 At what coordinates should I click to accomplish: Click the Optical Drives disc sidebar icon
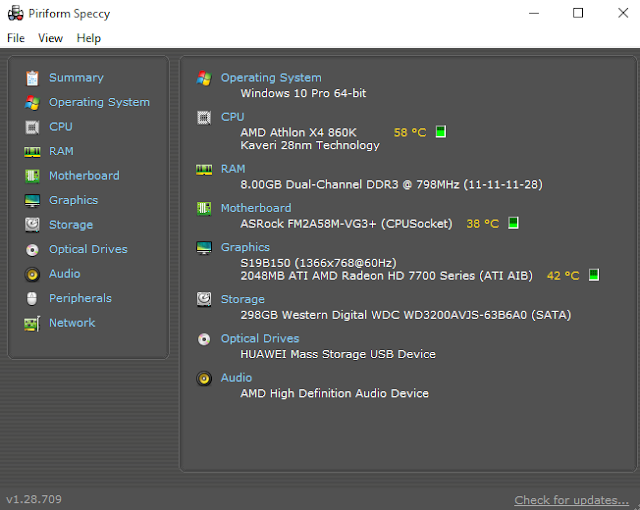tap(32, 250)
